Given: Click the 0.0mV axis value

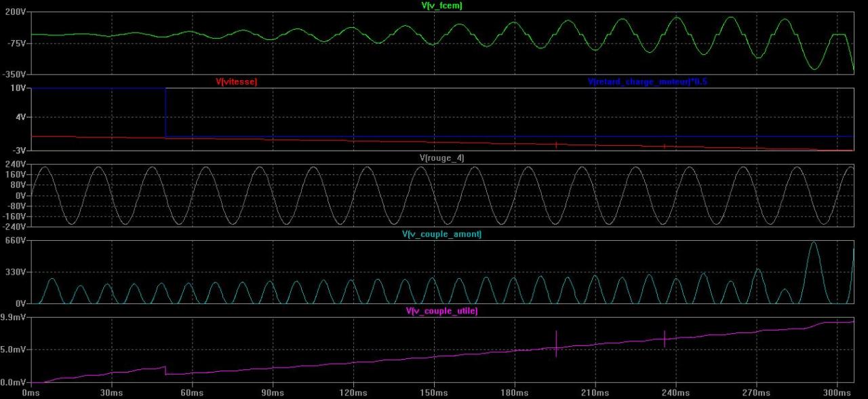Looking at the screenshot, I should (x=14, y=383).
